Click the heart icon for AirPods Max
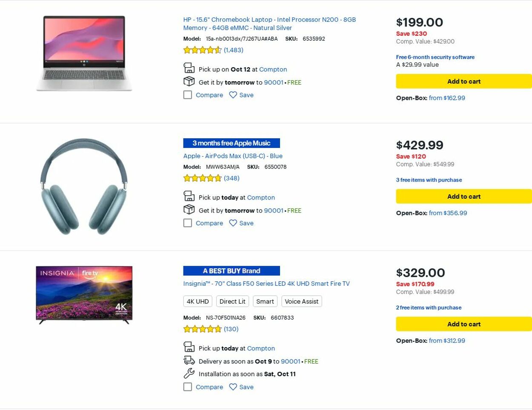Viewport: 532px width, 410px height. pos(233,223)
